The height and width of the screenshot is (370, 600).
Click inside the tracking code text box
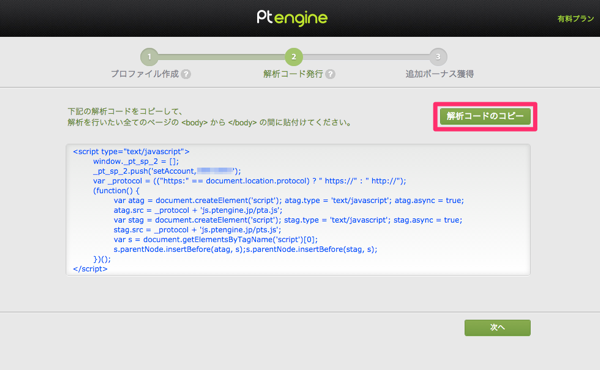click(x=298, y=210)
